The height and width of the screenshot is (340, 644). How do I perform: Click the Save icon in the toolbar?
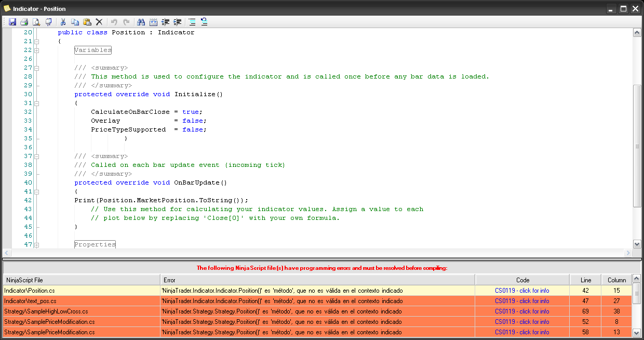(12, 22)
